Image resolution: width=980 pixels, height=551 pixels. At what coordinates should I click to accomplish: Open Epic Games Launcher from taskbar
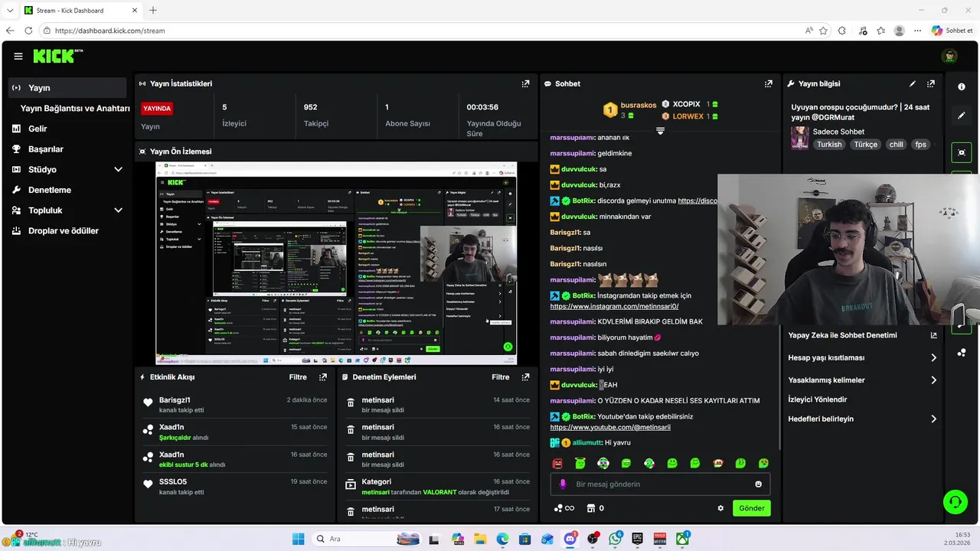[637, 539]
